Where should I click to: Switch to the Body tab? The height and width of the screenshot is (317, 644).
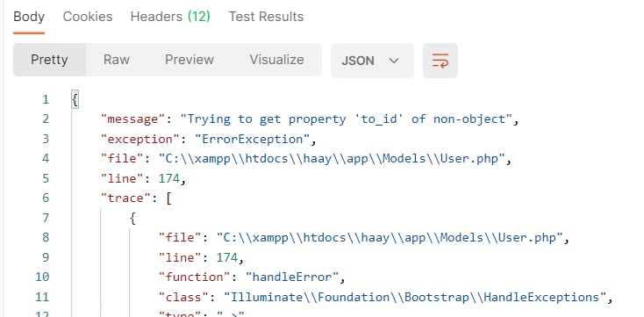pos(29,17)
